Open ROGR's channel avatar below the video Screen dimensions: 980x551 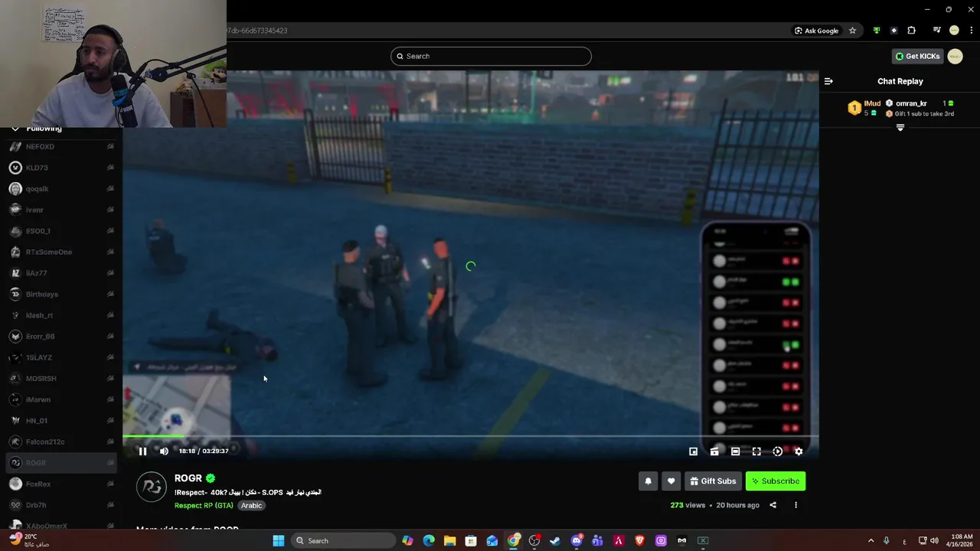pyautogui.click(x=152, y=487)
